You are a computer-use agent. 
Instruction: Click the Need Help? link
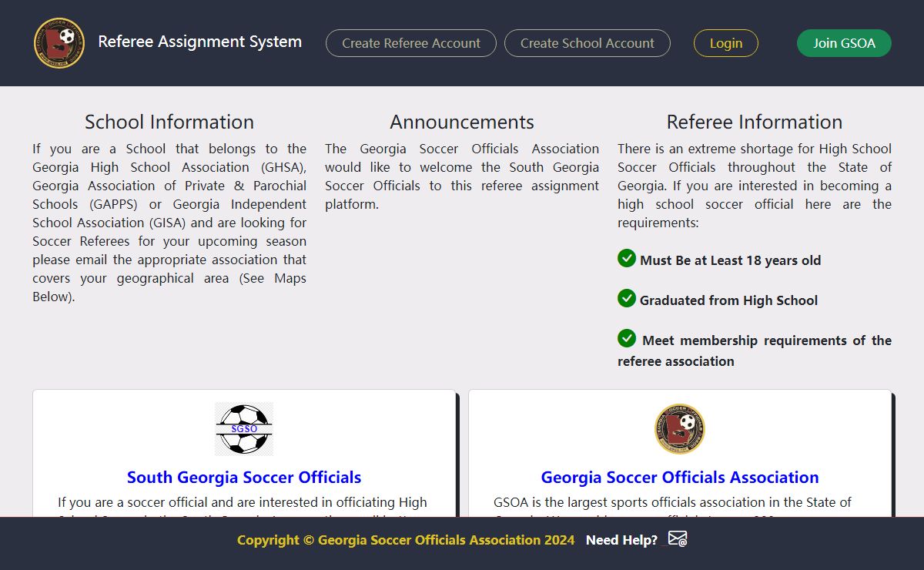point(621,540)
